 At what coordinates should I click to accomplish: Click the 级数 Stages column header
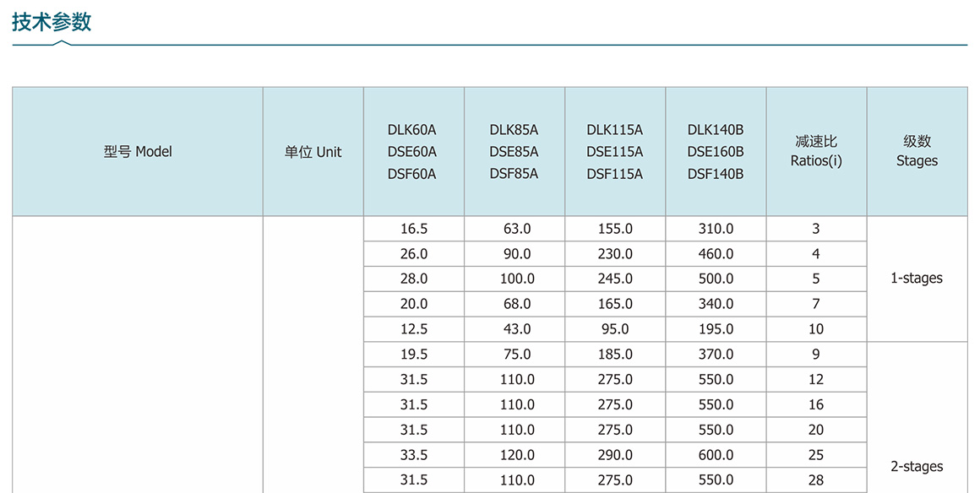pyautogui.click(x=917, y=151)
